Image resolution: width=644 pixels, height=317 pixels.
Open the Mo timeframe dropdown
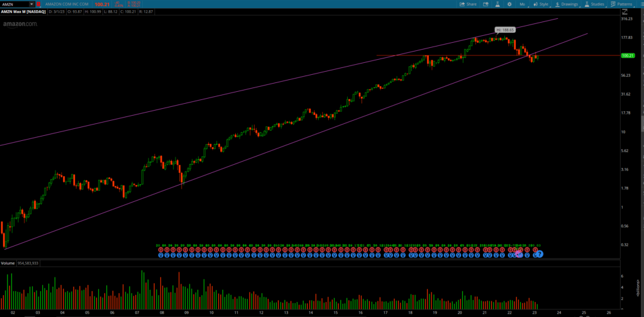(x=521, y=4)
